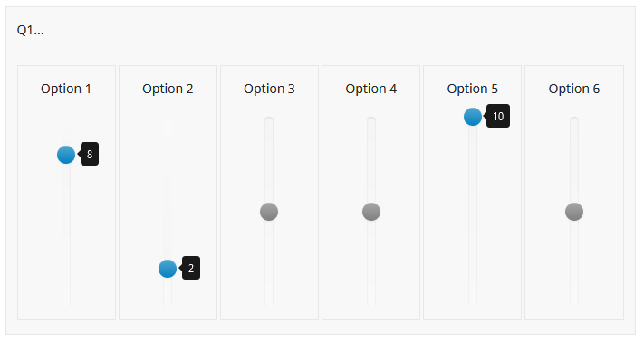The width and height of the screenshot is (644, 342).
Task: Click the grey Option 3 slider handle
Action: pos(269,212)
